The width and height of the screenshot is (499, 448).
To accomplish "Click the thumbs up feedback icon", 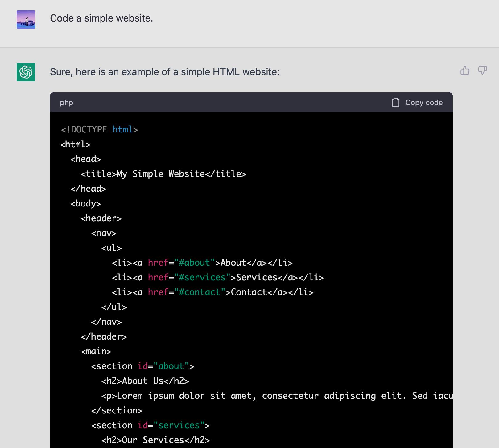I will pos(465,71).
